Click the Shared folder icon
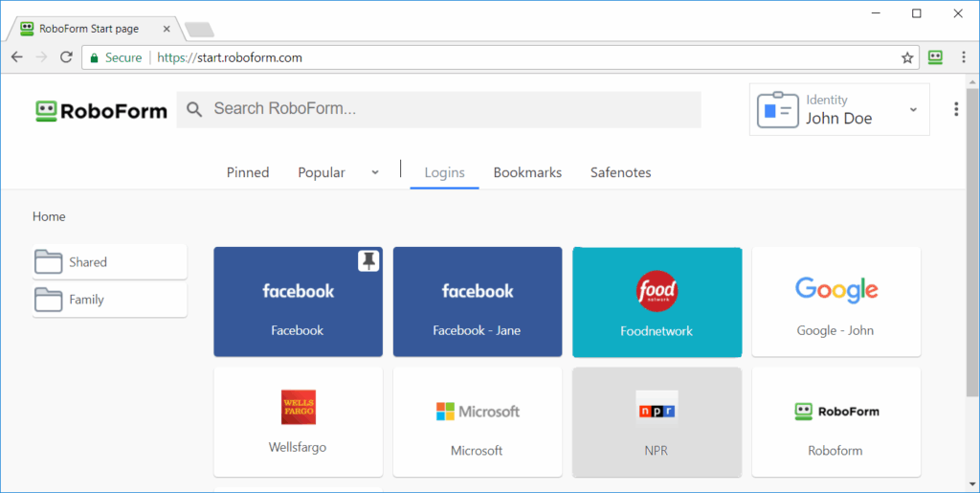Viewport: 980px width, 493px height. click(x=48, y=261)
